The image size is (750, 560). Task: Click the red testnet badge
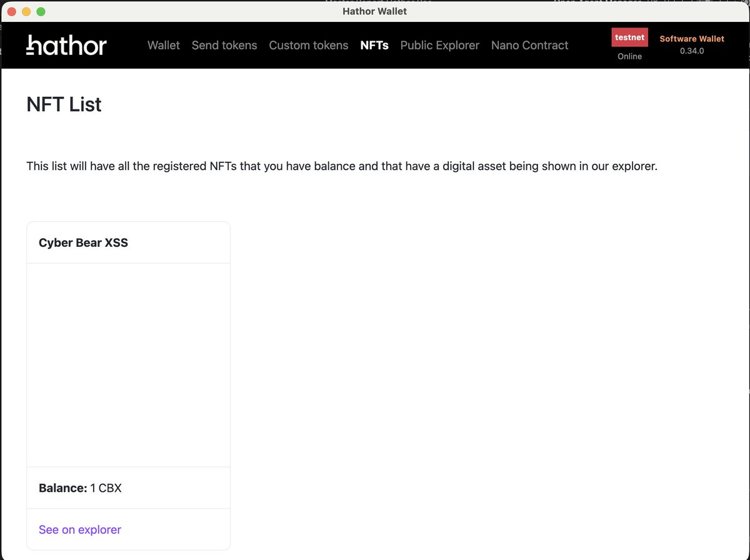point(630,37)
